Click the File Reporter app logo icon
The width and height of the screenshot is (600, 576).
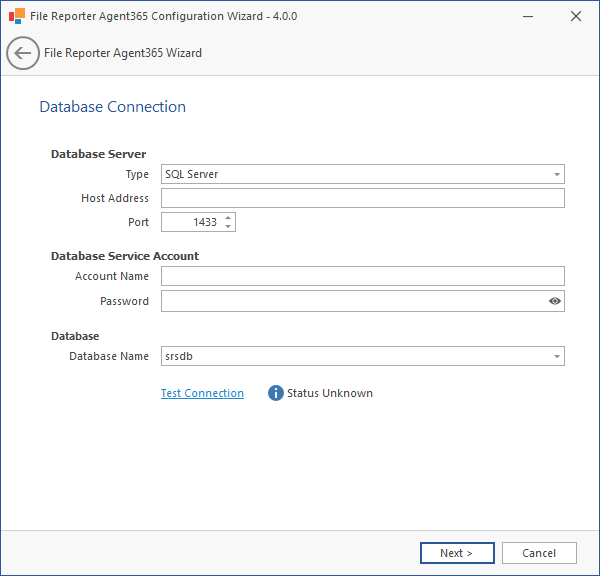click(17, 16)
